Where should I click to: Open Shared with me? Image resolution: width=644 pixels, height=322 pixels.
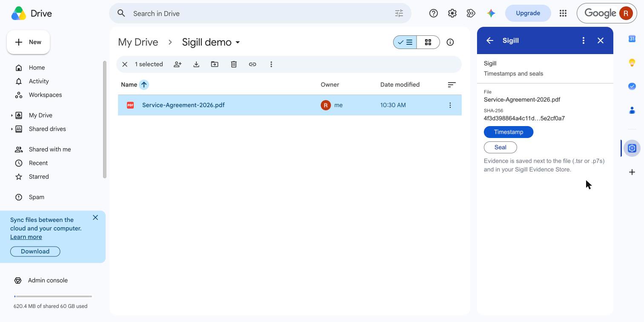click(50, 149)
